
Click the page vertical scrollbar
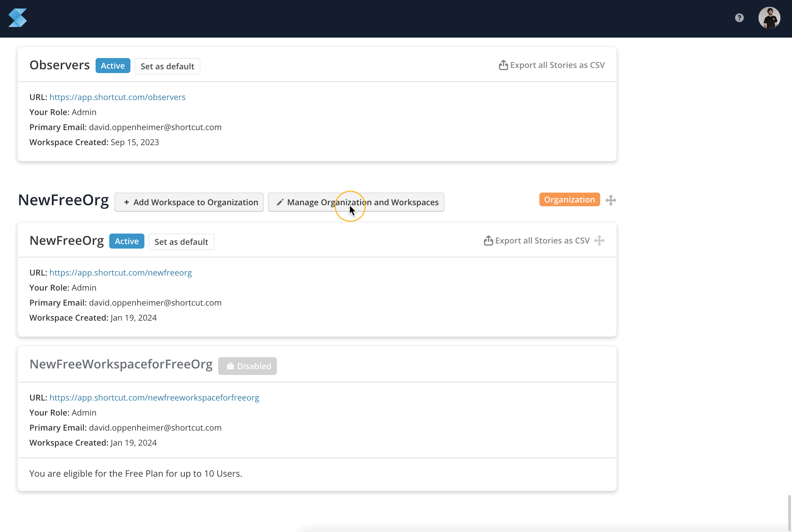pos(789,512)
